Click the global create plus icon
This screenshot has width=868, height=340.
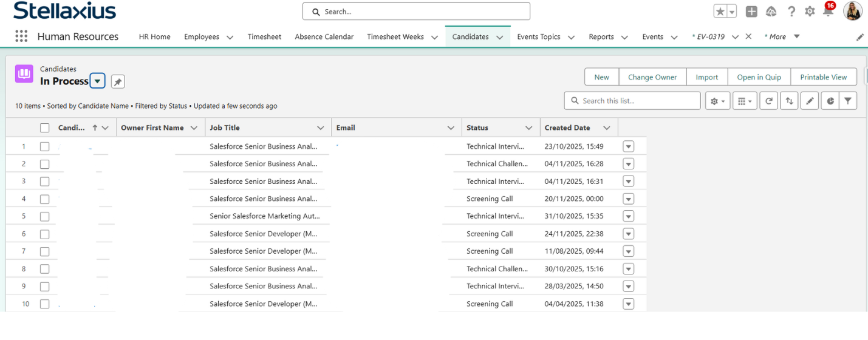coord(751,12)
